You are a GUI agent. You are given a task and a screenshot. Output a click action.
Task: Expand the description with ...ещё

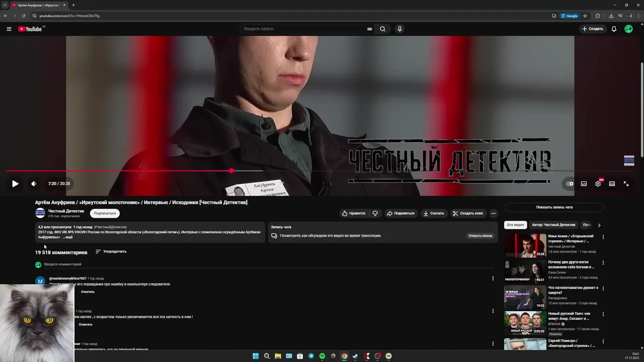(x=67, y=237)
